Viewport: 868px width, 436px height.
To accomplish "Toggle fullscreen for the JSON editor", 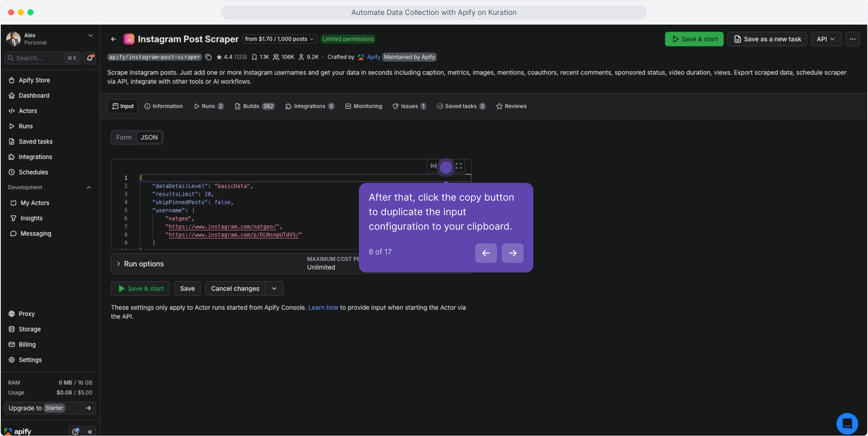I will (459, 166).
